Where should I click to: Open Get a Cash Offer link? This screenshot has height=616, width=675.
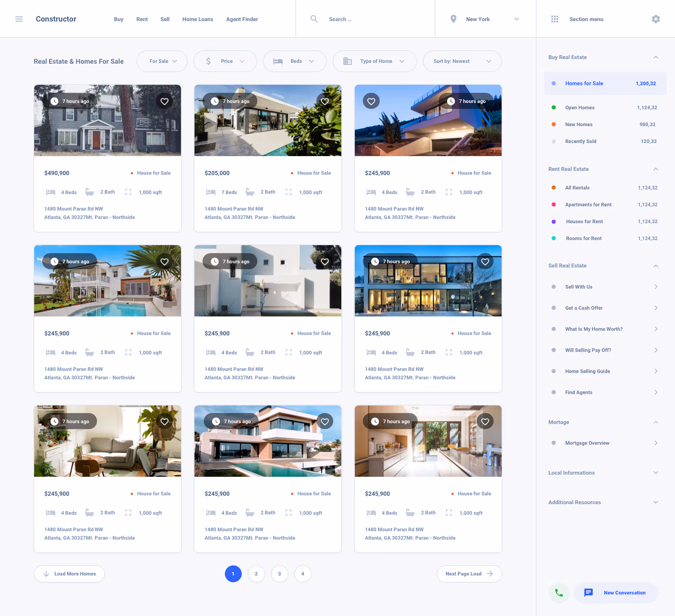pyautogui.click(x=584, y=308)
